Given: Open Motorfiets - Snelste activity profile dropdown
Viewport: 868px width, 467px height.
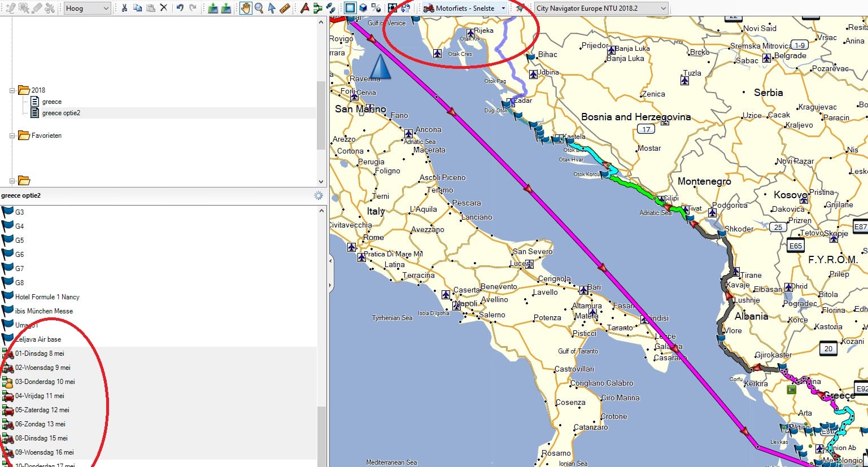Looking at the screenshot, I should point(464,8).
